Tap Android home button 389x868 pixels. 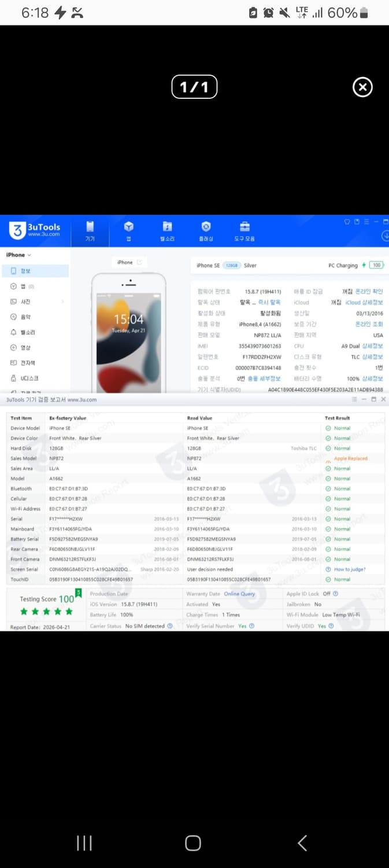(193, 843)
